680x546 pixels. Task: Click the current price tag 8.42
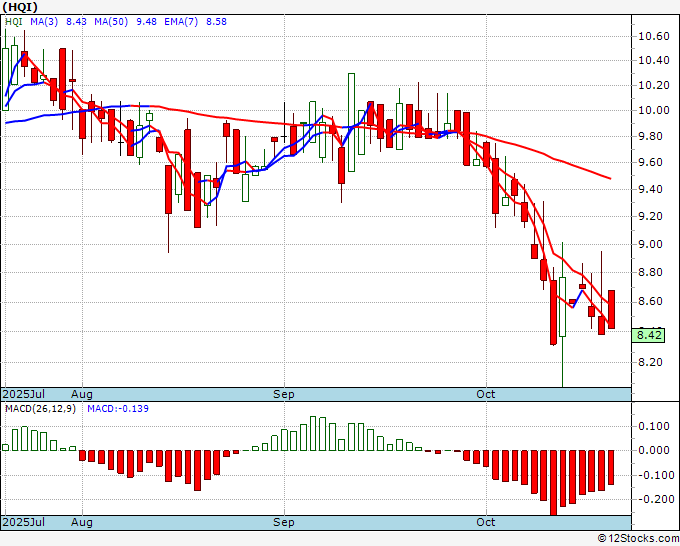(x=648, y=335)
